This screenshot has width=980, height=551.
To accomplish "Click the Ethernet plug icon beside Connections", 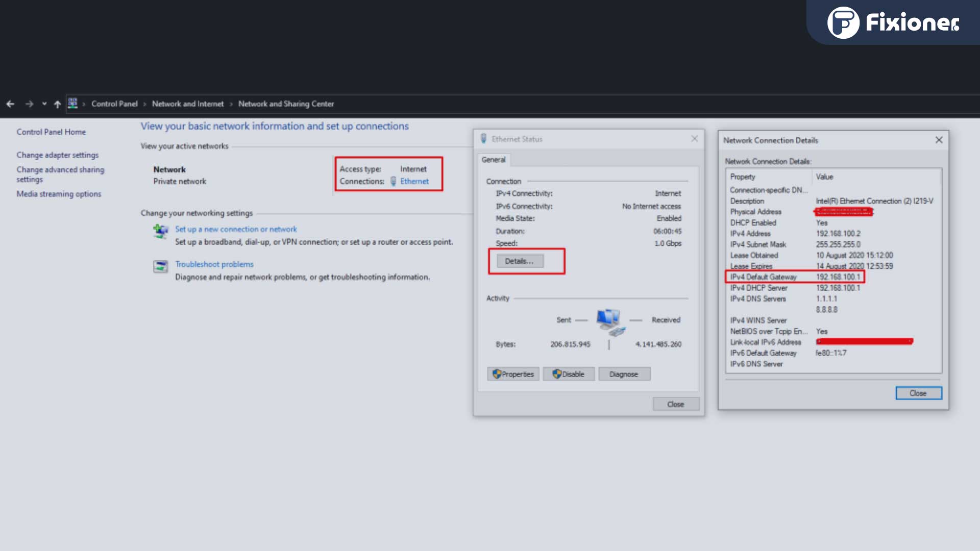I will 394,181.
